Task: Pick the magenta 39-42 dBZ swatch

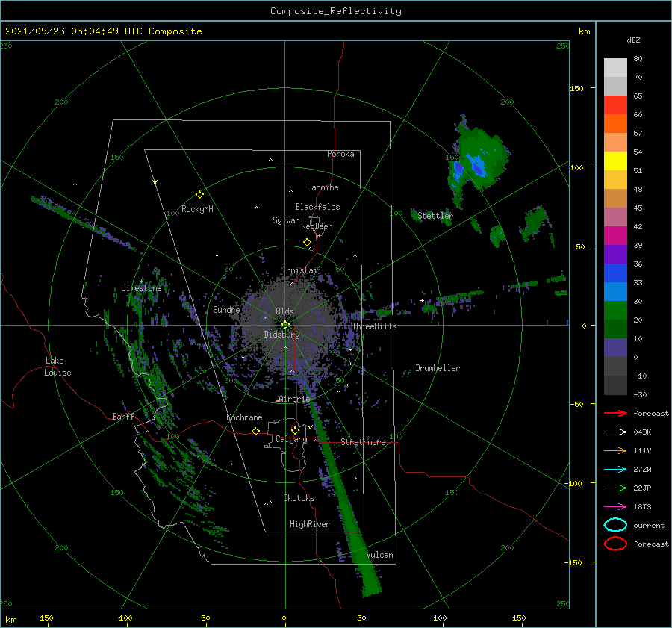Action: tap(615, 236)
